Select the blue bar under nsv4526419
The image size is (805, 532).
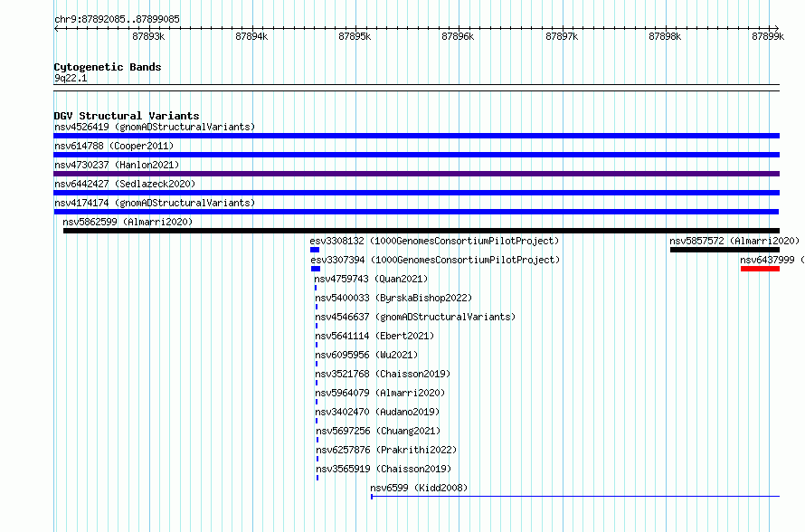(x=416, y=136)
